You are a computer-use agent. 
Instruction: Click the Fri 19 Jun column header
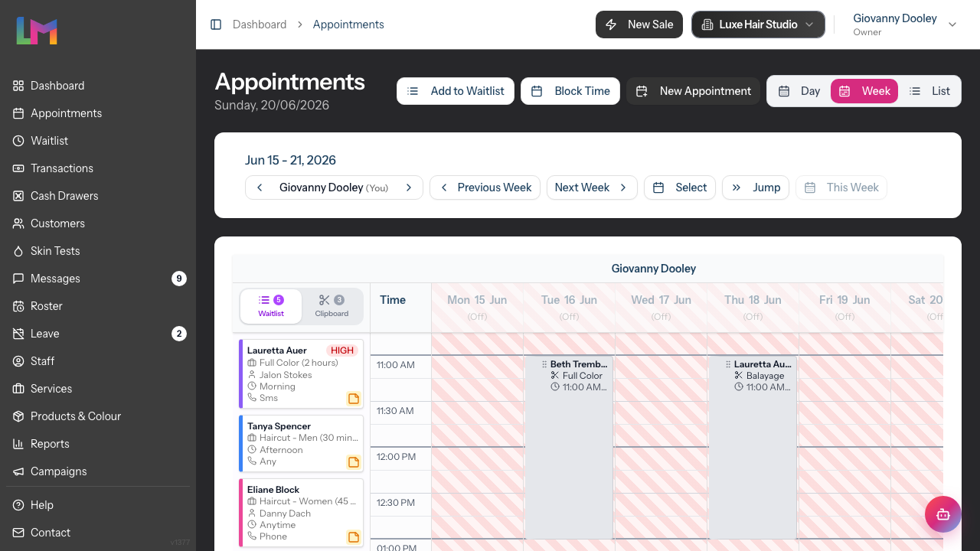[x=844, y=307]
